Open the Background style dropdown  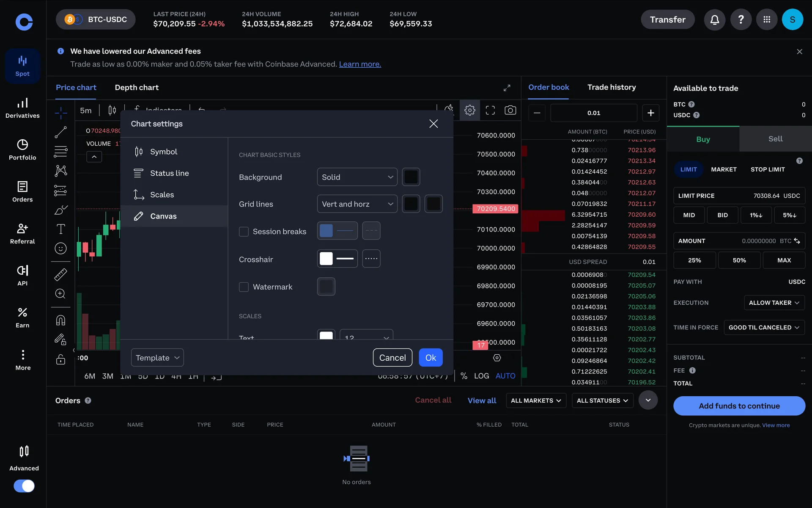pos(357,177)
